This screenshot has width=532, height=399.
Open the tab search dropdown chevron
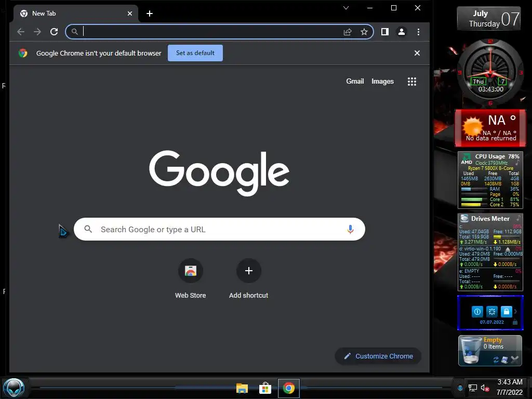(x=345, y=8)
